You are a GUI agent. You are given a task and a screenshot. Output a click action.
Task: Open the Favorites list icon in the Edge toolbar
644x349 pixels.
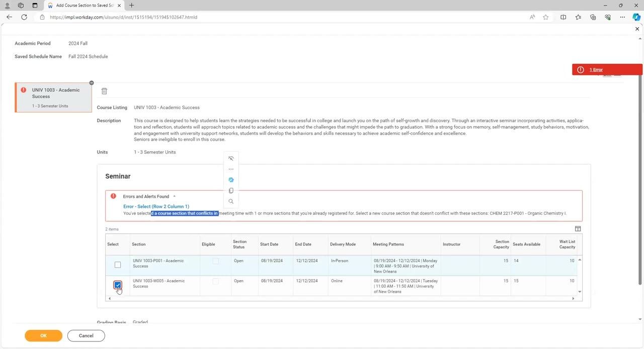pos(578,17)
